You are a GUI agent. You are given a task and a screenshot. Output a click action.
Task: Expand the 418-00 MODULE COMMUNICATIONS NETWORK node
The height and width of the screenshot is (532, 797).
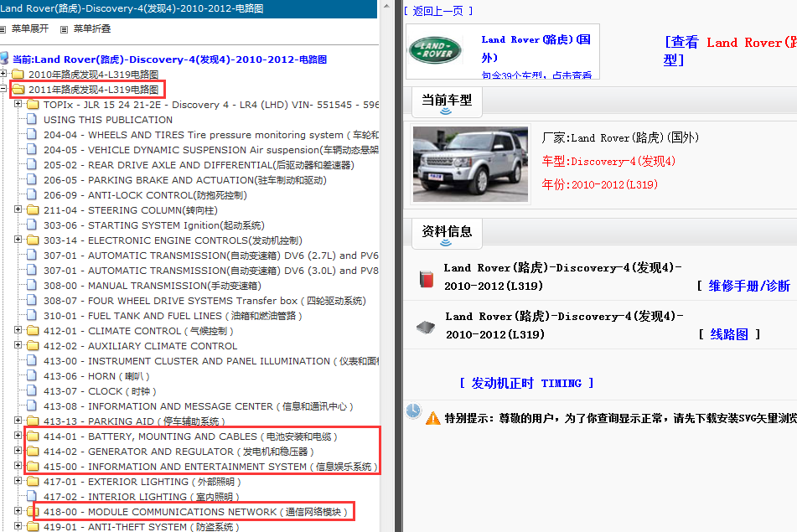click(18, 511)
